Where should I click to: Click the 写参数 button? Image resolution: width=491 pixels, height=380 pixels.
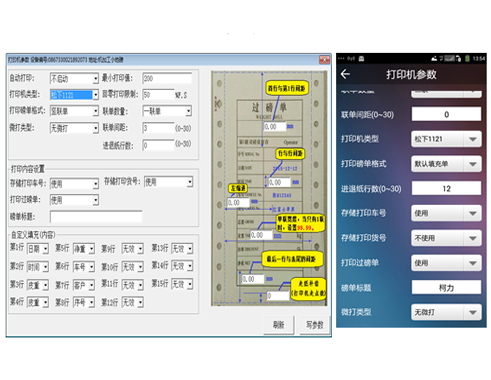tap(315, 325)
